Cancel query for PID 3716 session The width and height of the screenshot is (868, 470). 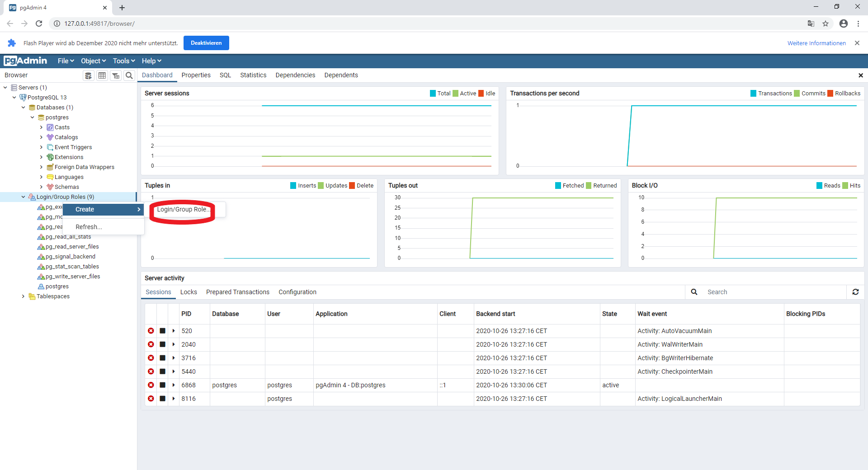162,358
